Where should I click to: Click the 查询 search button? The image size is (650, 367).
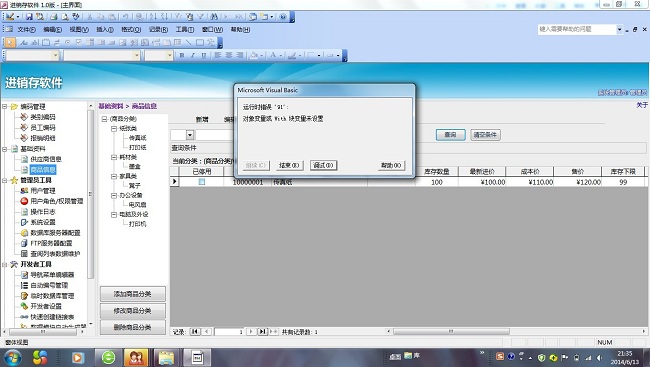pyautogui.click(x=450, y=135)
